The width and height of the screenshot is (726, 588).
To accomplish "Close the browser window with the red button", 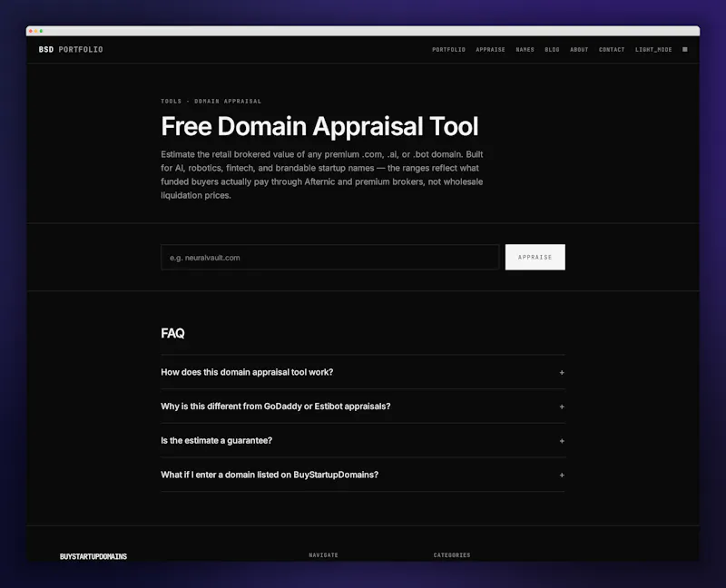I will pyautogui.click(x=31, y=31).
